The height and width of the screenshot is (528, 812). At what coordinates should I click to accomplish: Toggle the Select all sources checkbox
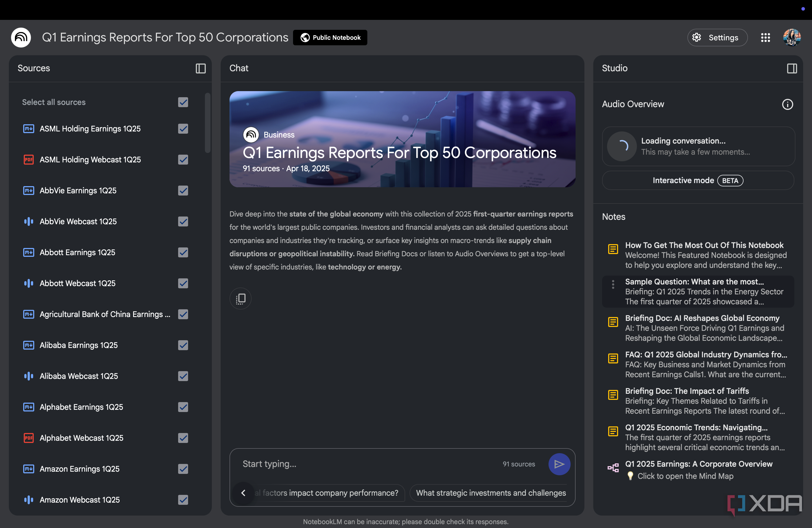click(x=183, y=102)
